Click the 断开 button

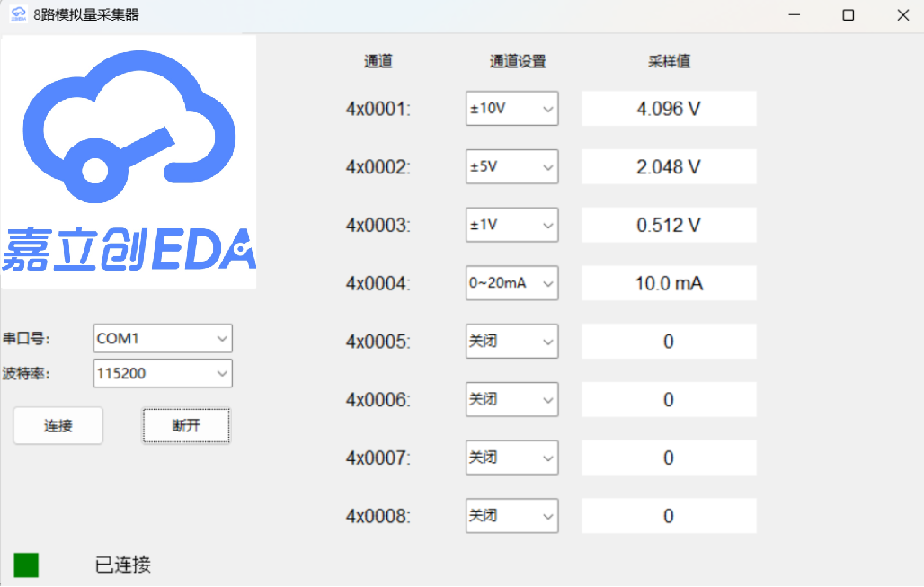click(x=186, y=425)
